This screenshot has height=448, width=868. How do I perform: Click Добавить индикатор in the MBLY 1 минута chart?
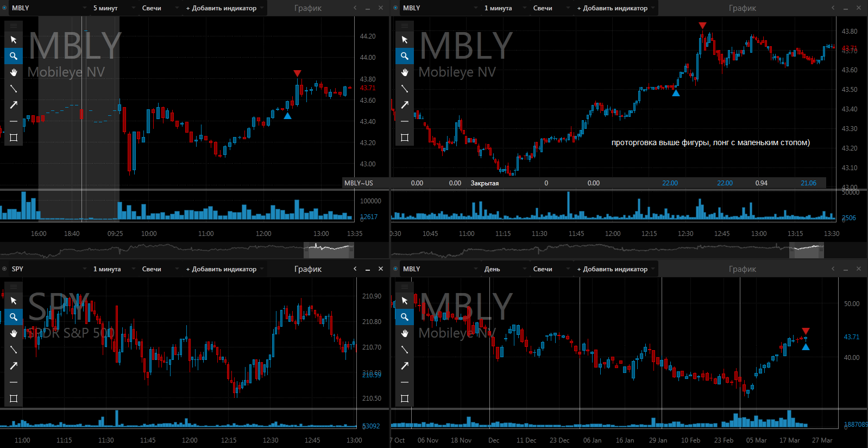615,8
